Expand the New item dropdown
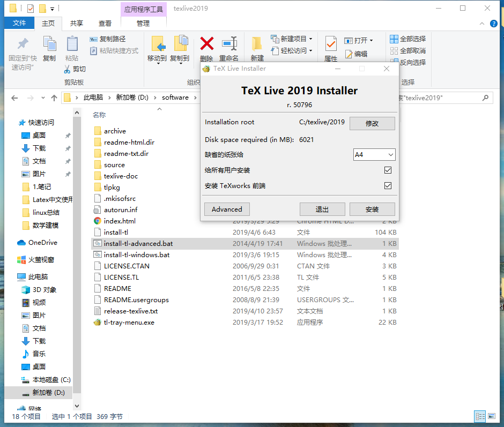Image resolution: width=504 pixels, height=427 pixels. (310, 39)
